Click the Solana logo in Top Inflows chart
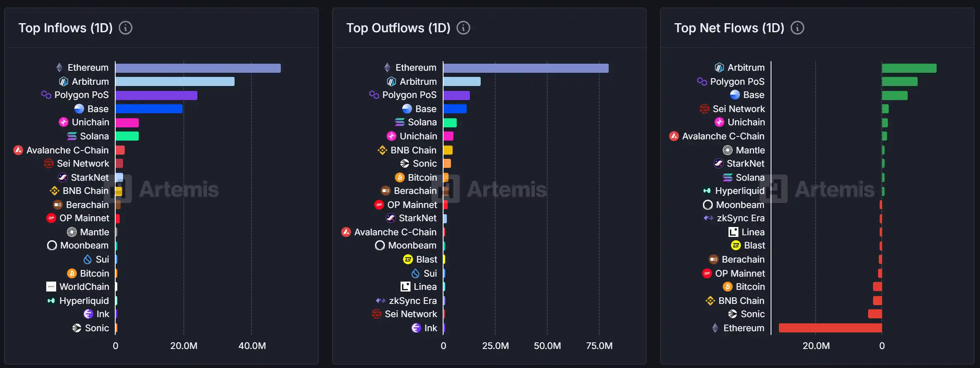Screen dimensions: 980x368 pos(72,136)
